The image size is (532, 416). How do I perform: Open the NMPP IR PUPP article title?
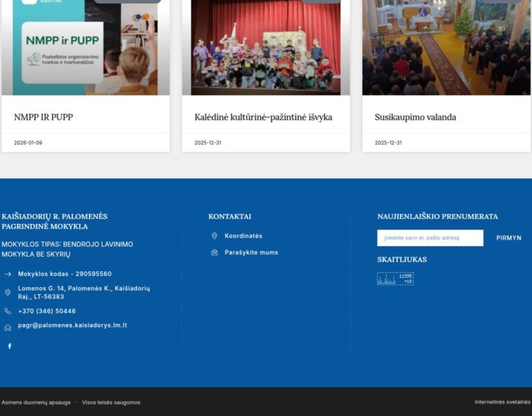click(x=44, y=117)
